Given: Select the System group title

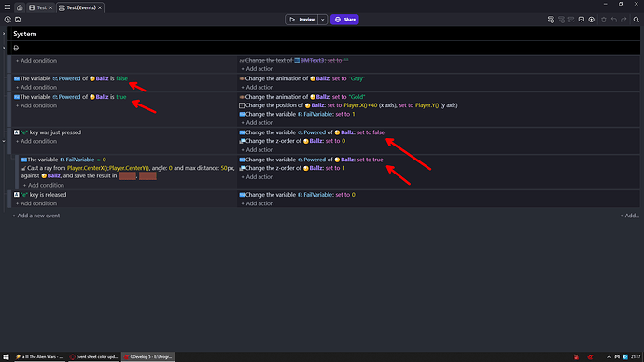Looking at the screenshot, I should click(x=25, y=34).
